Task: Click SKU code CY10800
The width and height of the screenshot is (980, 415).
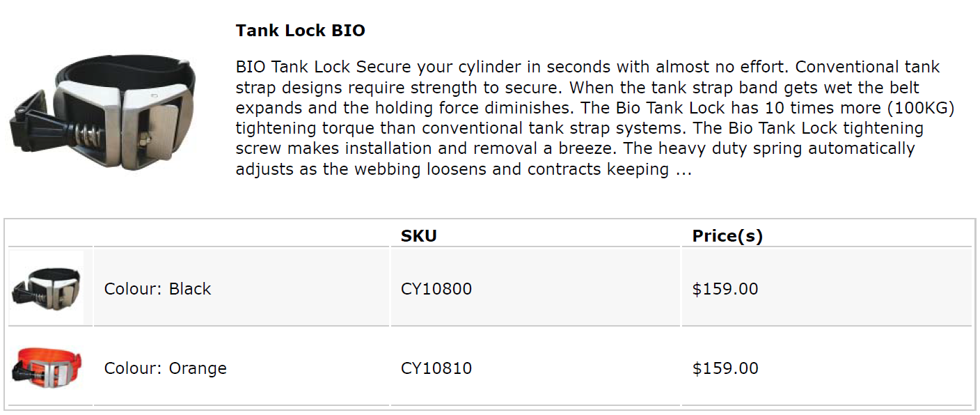Action: coord(436,289)
